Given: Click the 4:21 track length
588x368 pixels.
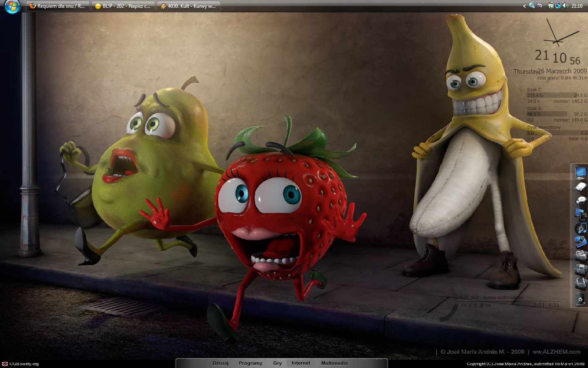Looking at the screenshot, I should pyautogui.click(x=553, y=305).
